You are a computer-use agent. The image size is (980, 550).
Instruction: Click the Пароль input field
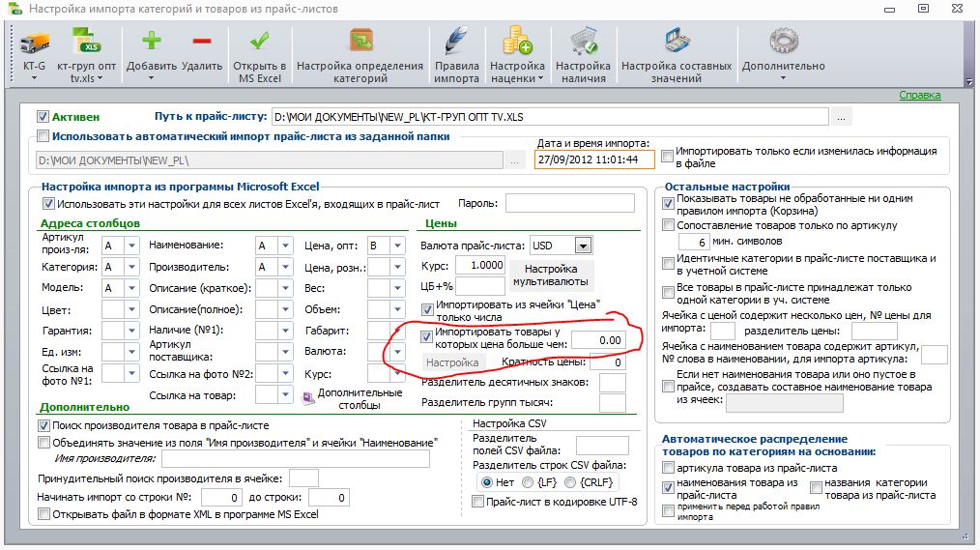pos(569,203)
